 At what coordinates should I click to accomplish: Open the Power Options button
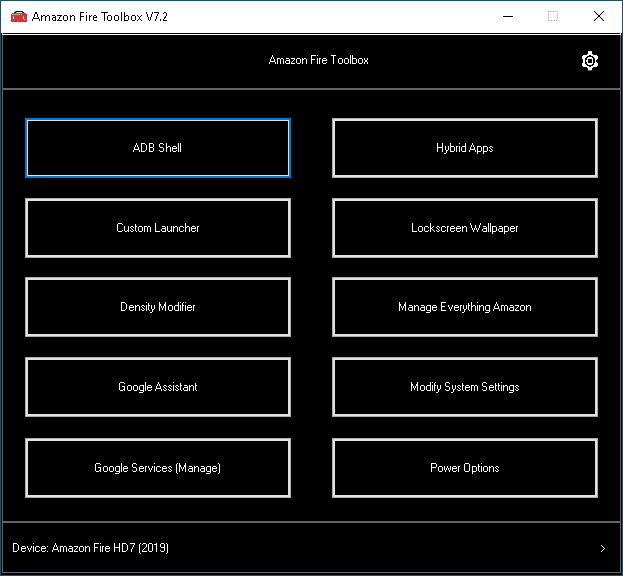(464, 468)
